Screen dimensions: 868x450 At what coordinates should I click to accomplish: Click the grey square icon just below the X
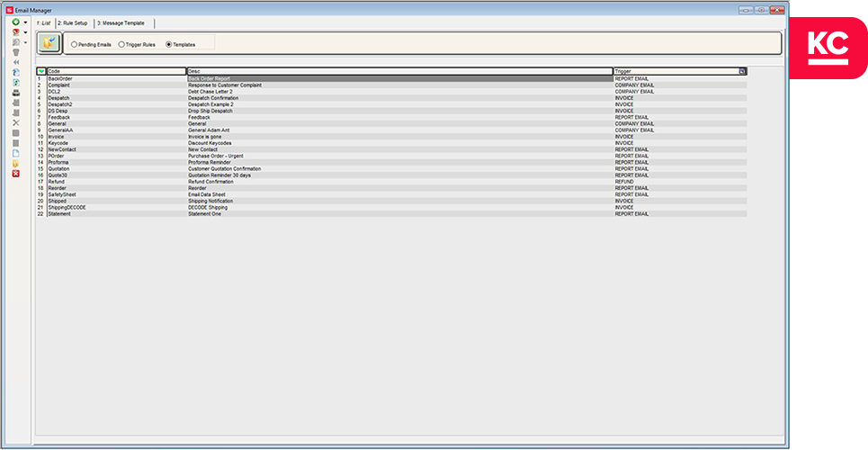pyautogui.click(x=16, y=133)
